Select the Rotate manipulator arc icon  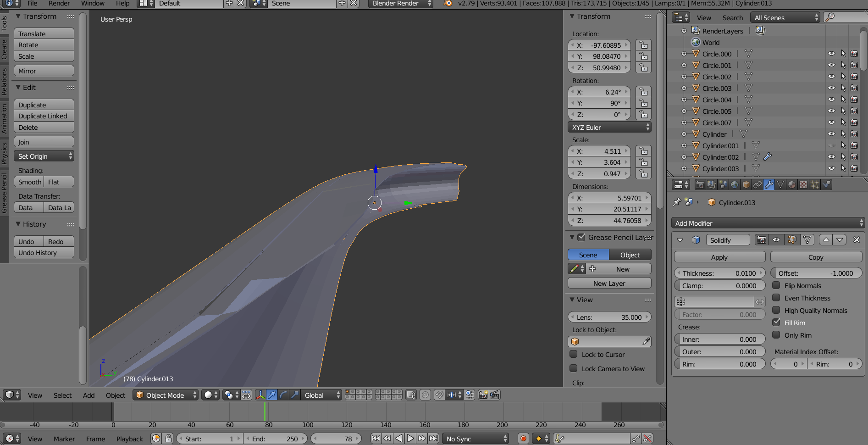click(283, 395)
